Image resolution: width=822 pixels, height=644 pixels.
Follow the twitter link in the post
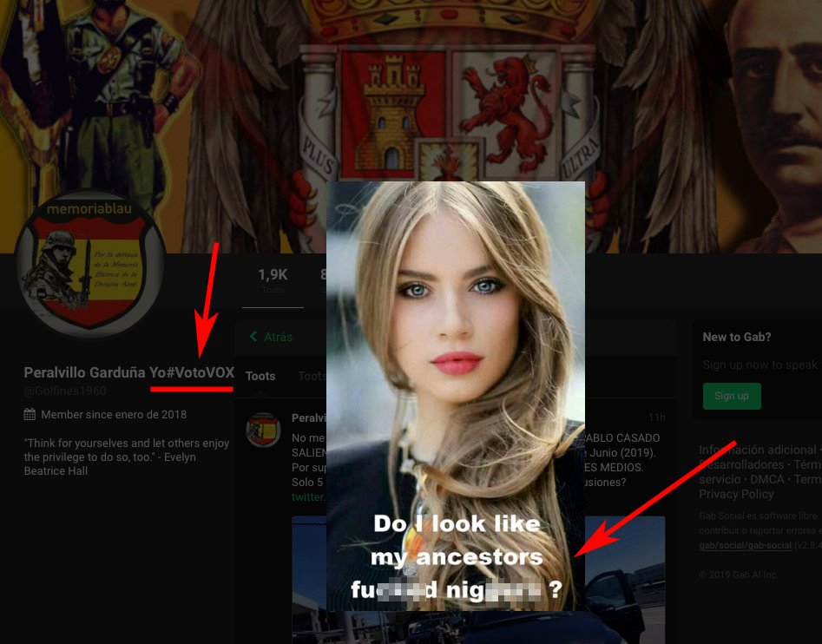[309, 497]
